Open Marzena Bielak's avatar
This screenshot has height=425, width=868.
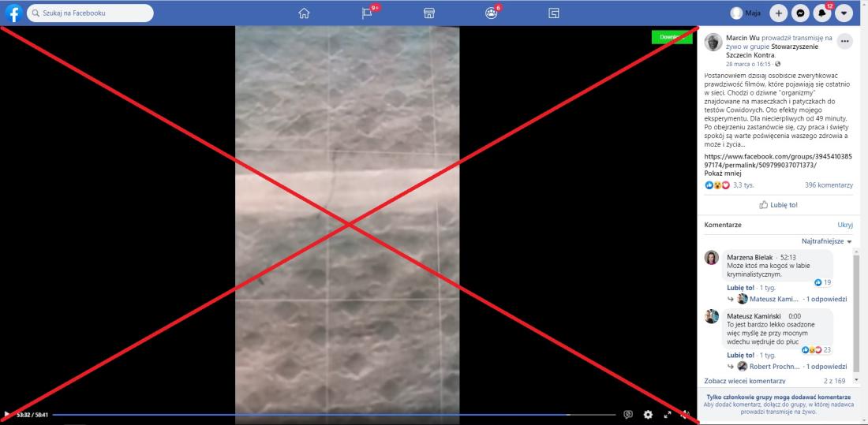click(x=711, y=257)
